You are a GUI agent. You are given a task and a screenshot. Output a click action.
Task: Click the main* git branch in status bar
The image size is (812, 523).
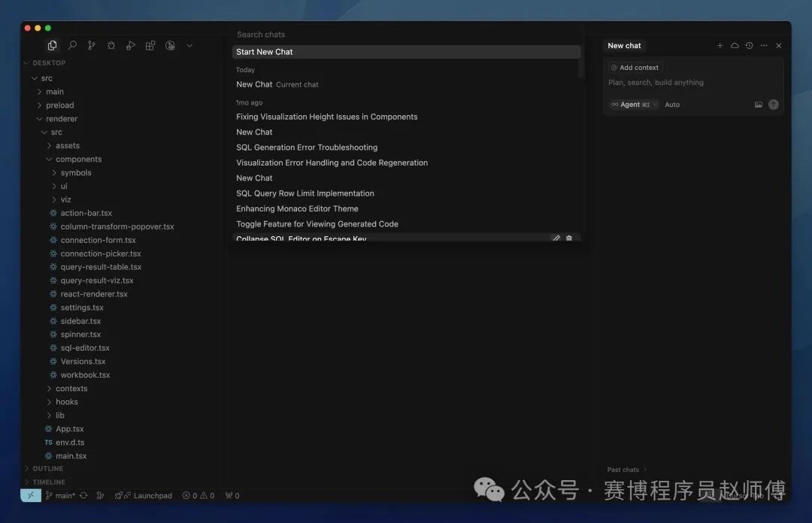coord(60,495)
